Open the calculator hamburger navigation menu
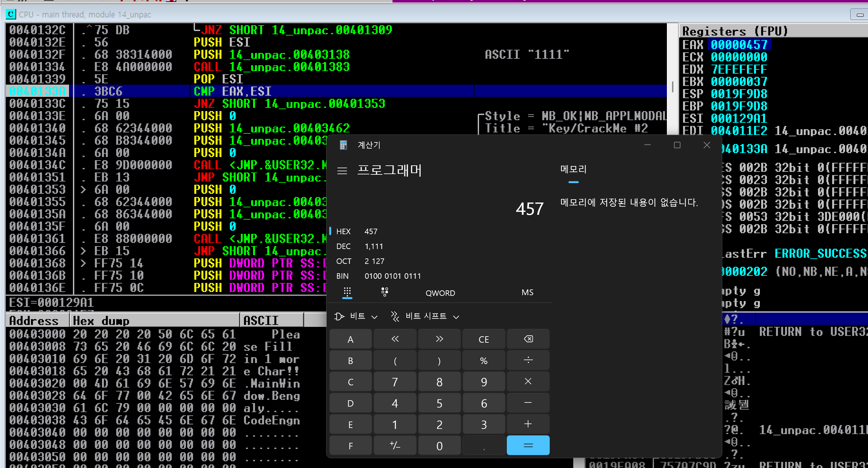868x468 pixels. (342, 171)
